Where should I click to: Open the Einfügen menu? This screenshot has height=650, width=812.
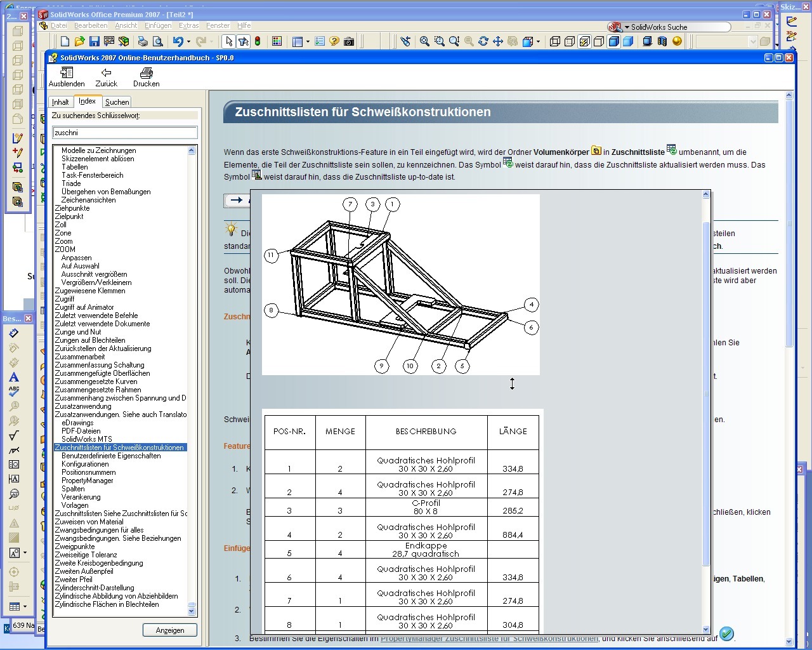pos(158,25)
